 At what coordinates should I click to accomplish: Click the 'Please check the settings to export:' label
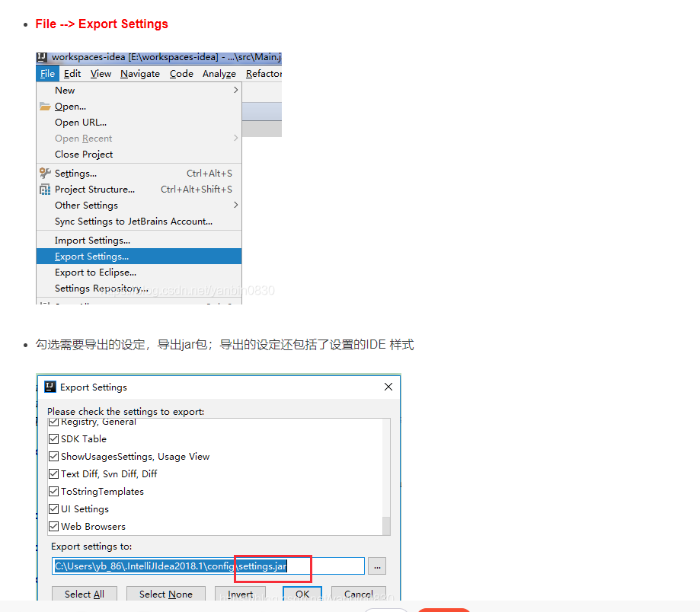126,411
